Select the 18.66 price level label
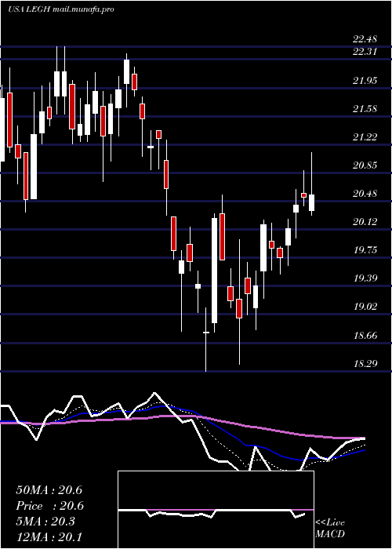 pyautogui.click(x=365, y=336)
